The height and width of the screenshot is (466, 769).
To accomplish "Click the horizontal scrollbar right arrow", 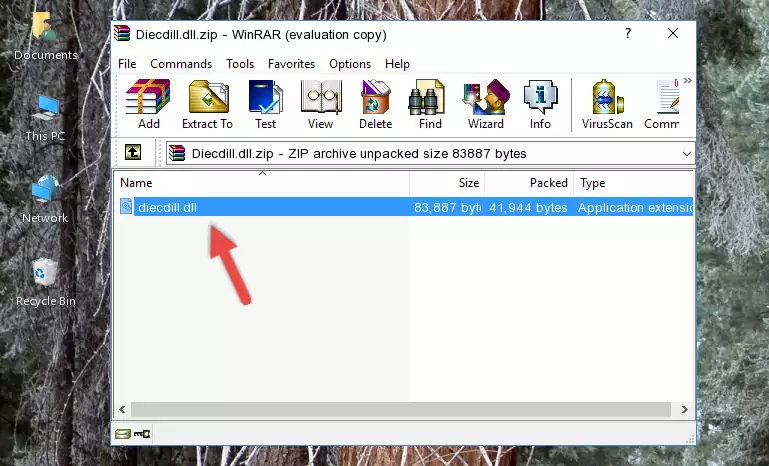I will coord(685,409).
